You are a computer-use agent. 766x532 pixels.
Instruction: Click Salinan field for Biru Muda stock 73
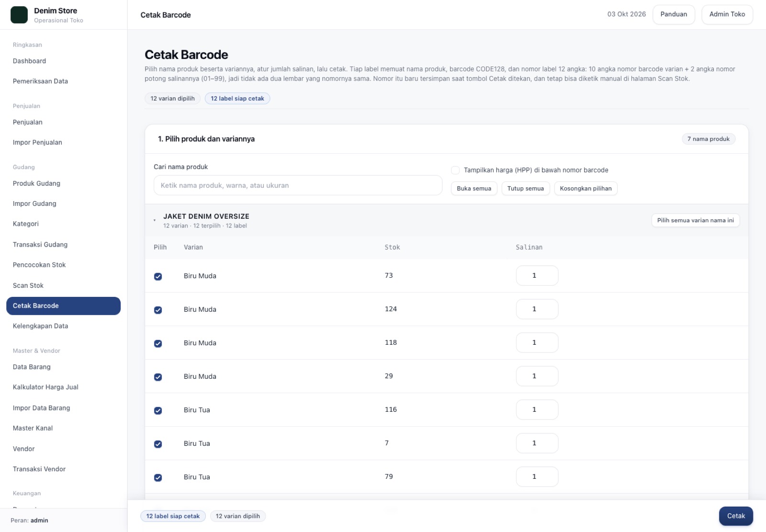(537, 275)
